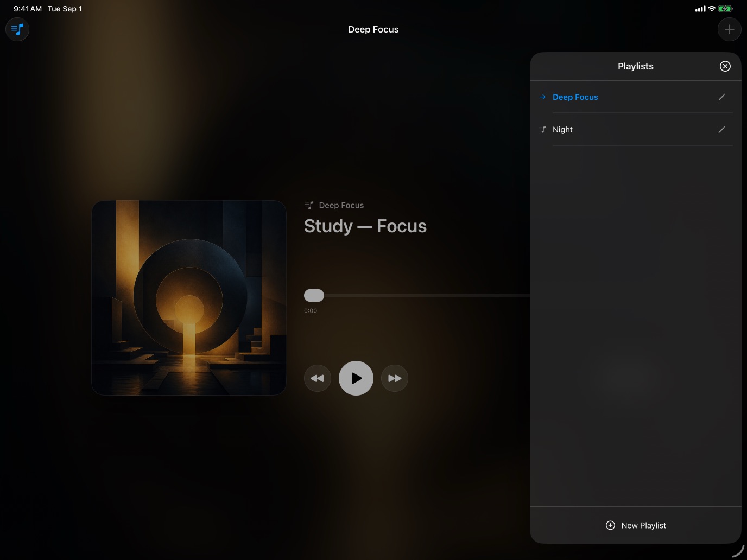Viewport: 747px width, 560px height.
Task: Click the 0:00 elapsed time label
Action: (311, 311)
